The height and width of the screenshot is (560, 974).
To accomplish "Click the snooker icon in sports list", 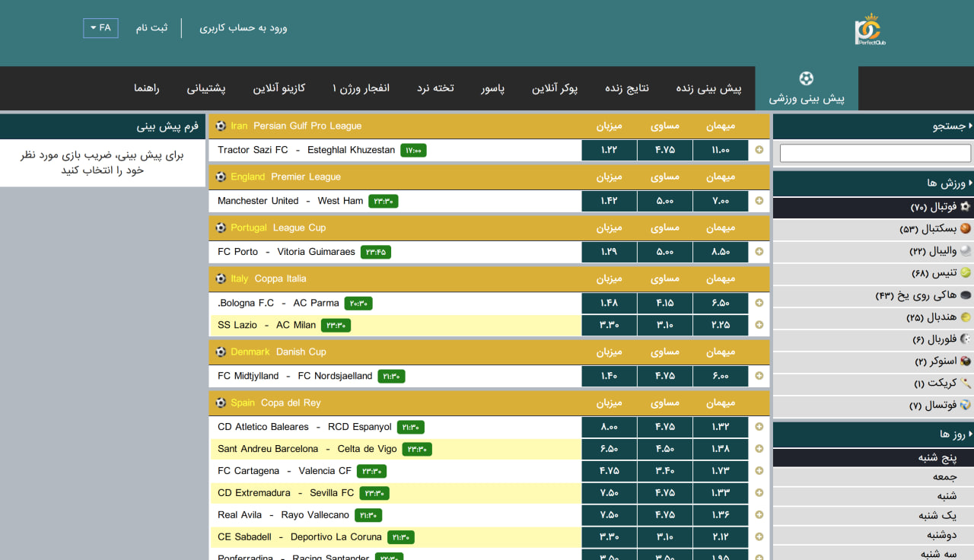I will coord(966,361).
